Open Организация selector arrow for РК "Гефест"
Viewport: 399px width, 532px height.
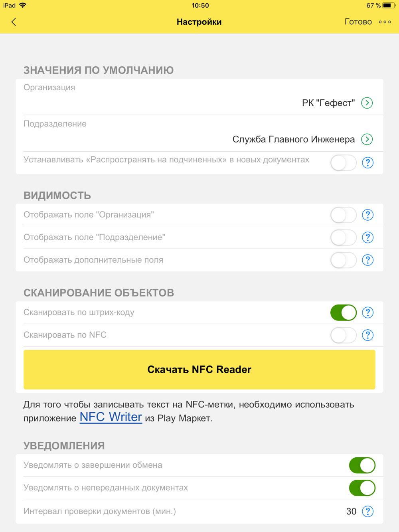point(367,103)
